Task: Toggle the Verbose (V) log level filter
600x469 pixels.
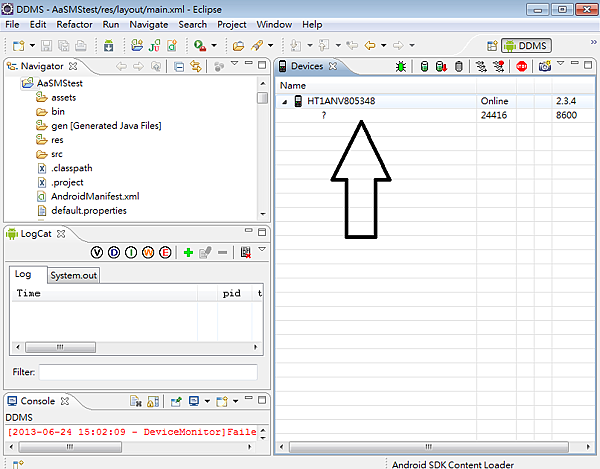Action: pos(97,252)
